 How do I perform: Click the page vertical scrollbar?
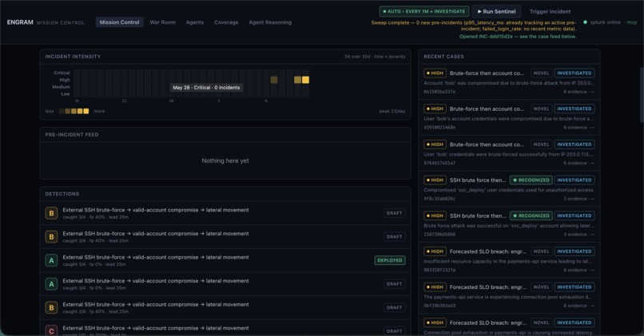(x=642, y=94)
